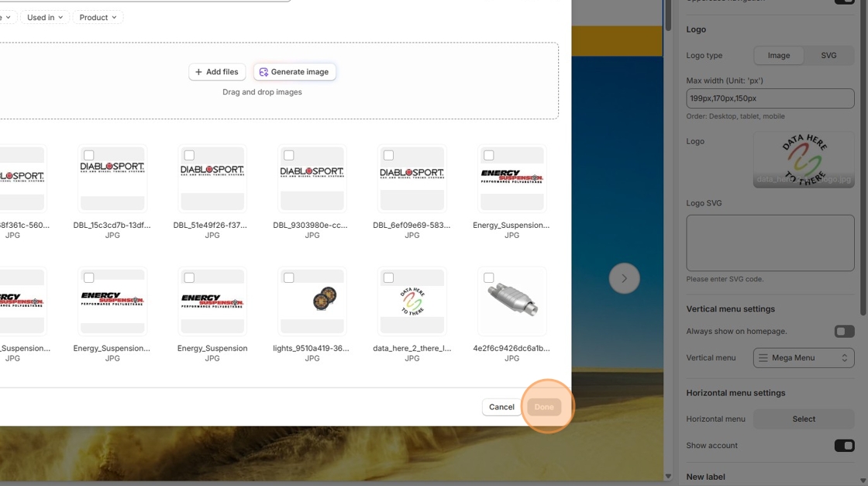Screen dimensions: 868x486
Task: Click the Logo SVG text area
Action: [770, 243]
